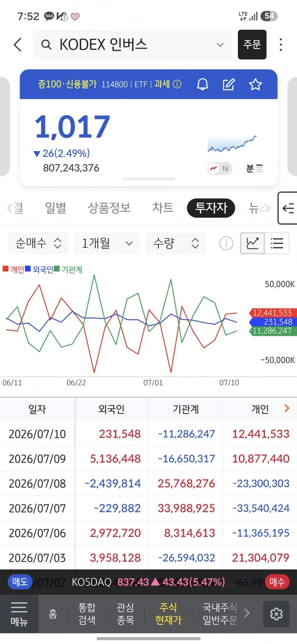This screenshot has width=297, height=644.
Task: Tap the 231,548 blue chart value label
Action: [x=273, y=322]
